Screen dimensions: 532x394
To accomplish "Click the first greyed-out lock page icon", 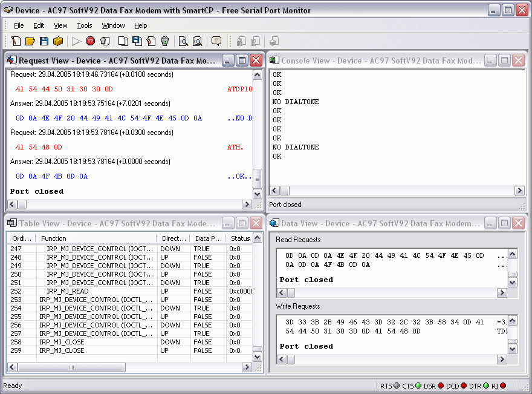I will [241, 41].
